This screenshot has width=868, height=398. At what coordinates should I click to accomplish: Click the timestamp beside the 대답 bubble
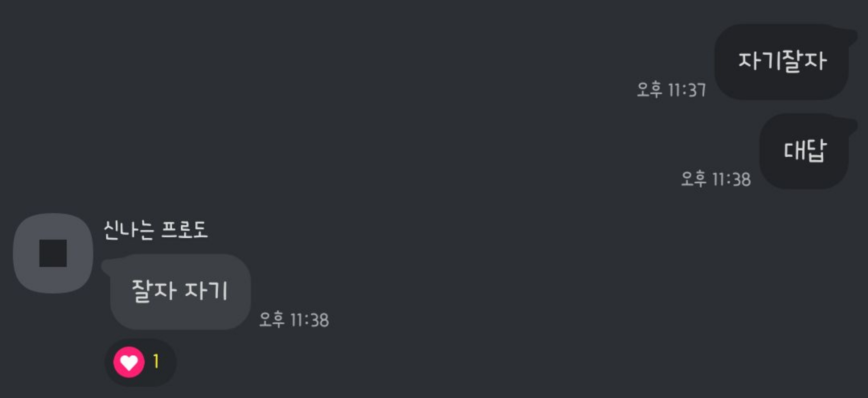coord(716,179)
